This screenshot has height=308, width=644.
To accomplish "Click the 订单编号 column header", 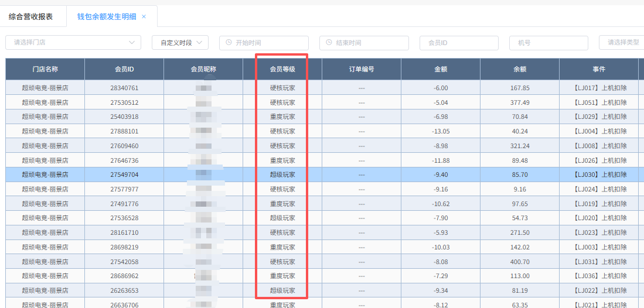I will click(362, 69).
